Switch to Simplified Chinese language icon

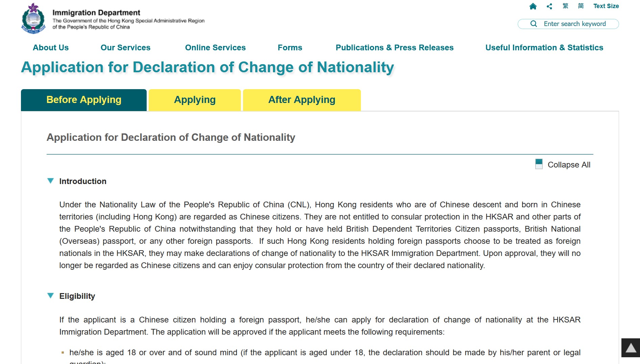pos(581,6)
